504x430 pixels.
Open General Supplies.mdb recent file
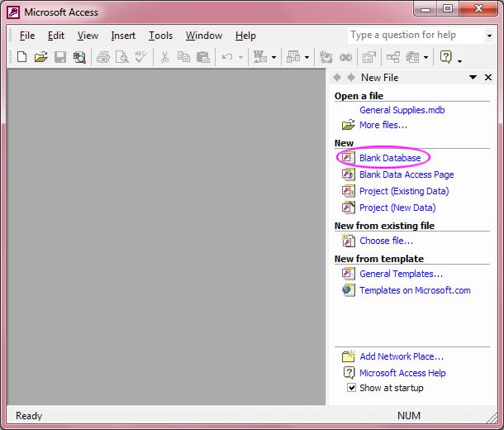[x=402, y=110]
